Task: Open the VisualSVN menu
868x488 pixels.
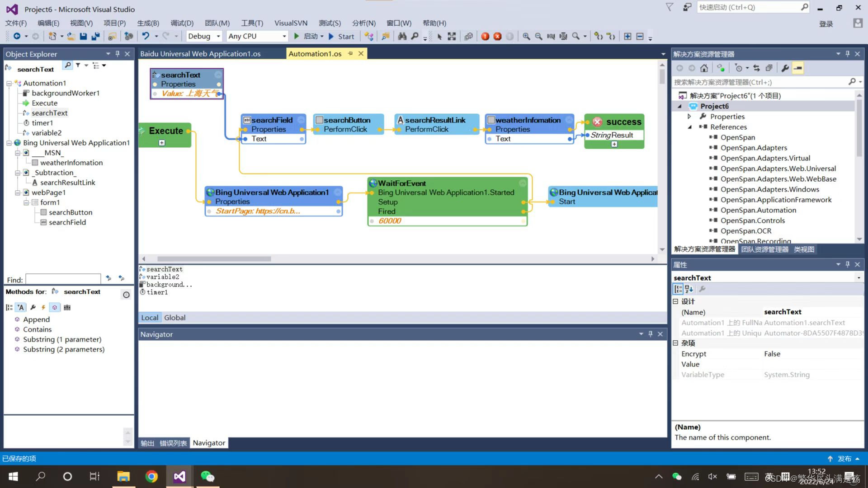Action: click(290, 23)
